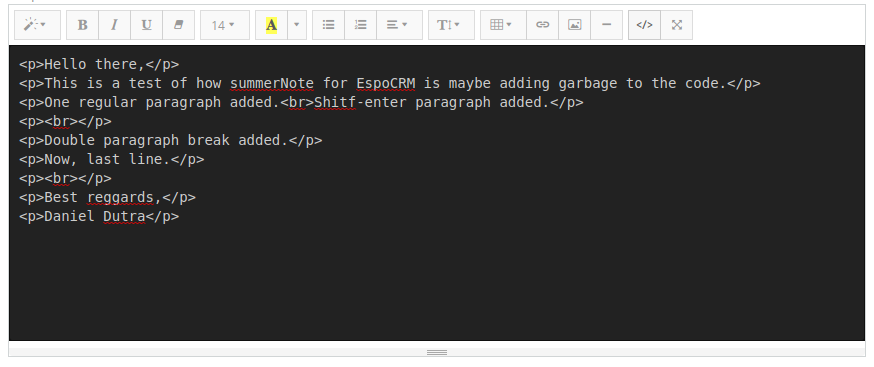Click the editor resize handle bar
The image size is (874, 367).
[437, 352]
